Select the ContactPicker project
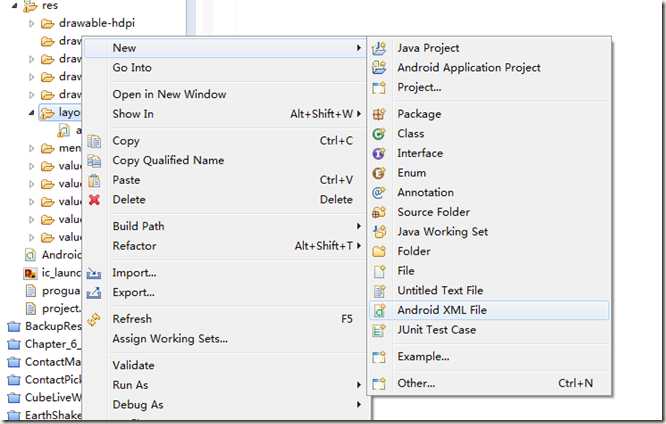This screenshot has width=666, height=424. point(53,380)
